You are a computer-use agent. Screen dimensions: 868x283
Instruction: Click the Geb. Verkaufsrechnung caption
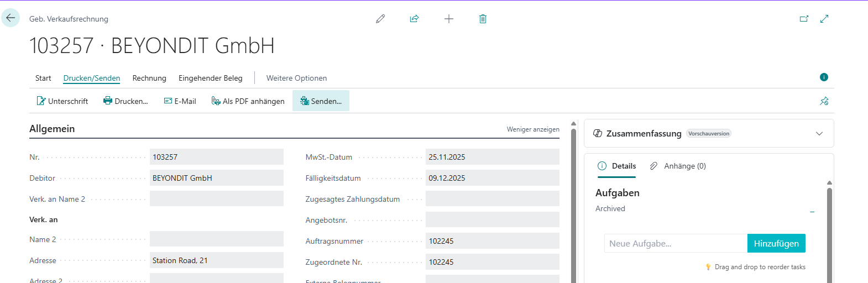69,19
